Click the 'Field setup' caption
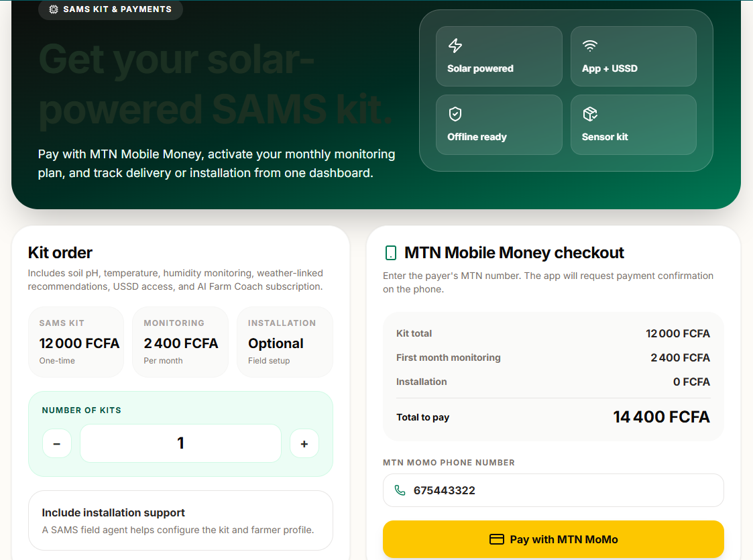The width and height of the screenshot is (753, 560). pyautogui.click(x=268, y=361)
